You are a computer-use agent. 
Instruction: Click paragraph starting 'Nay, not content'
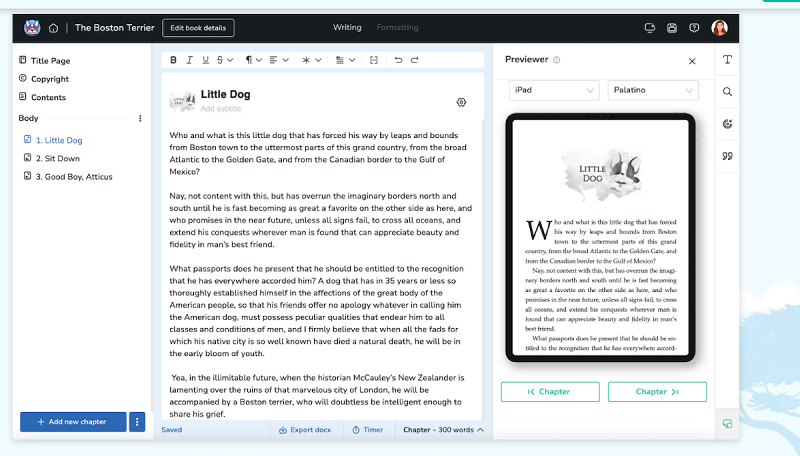point(320,220)
